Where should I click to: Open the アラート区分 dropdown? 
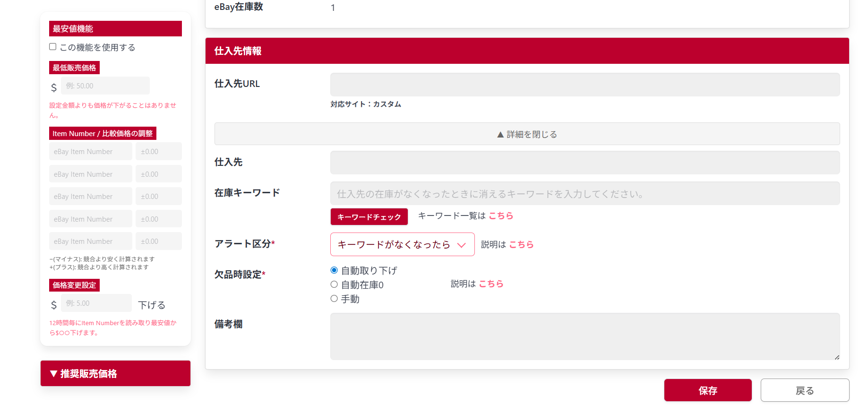402,244
